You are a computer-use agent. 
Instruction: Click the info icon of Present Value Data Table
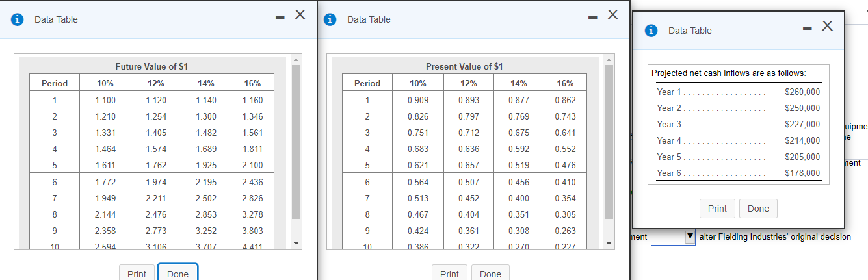point(330,19)
